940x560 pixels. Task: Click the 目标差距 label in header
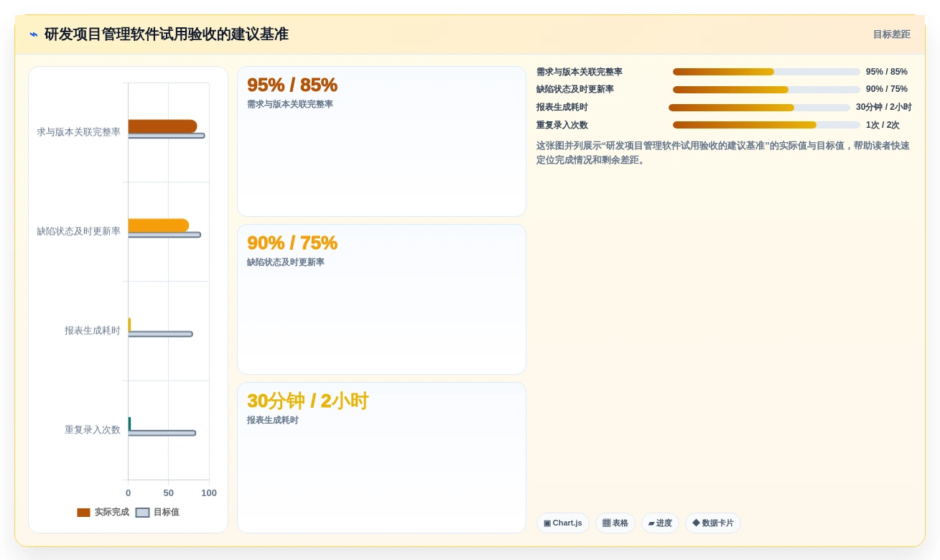coord(891,34)
